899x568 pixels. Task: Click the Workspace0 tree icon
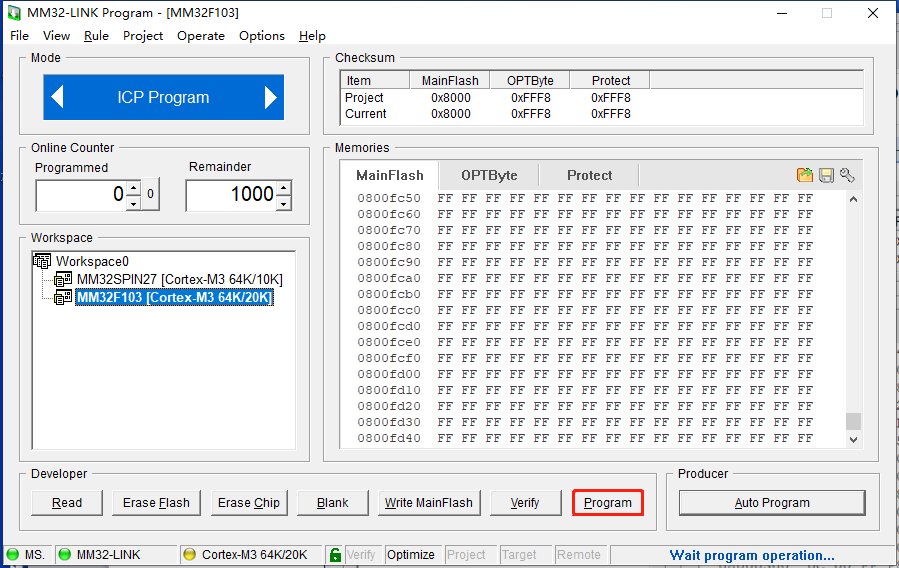click(42, 261)
